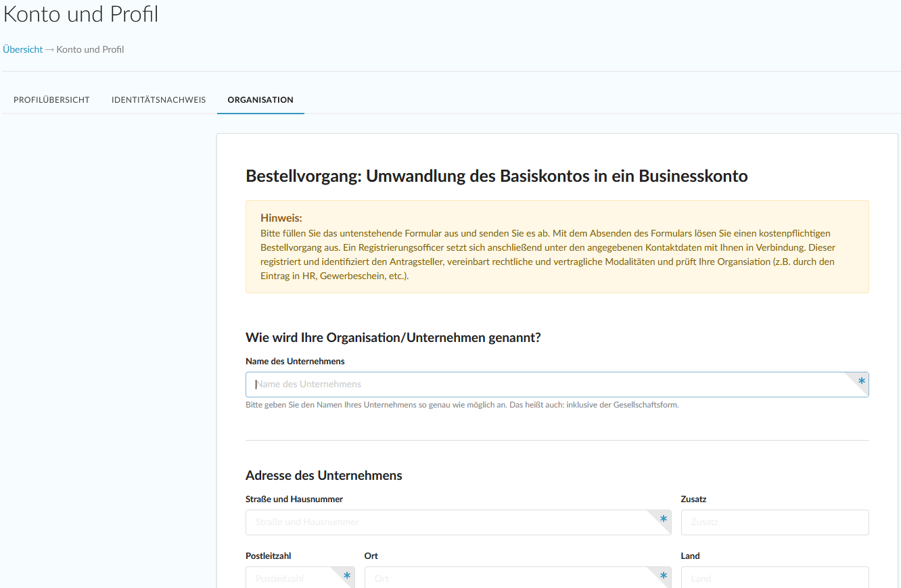Click the asterisk in the Straße und Hausnummer field

664,519
